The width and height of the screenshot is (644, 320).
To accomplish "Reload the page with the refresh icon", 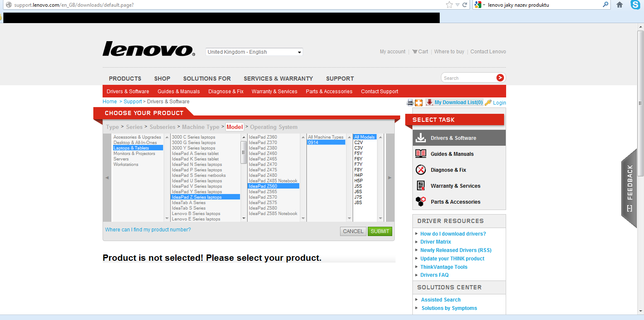I will click(465, 5).
